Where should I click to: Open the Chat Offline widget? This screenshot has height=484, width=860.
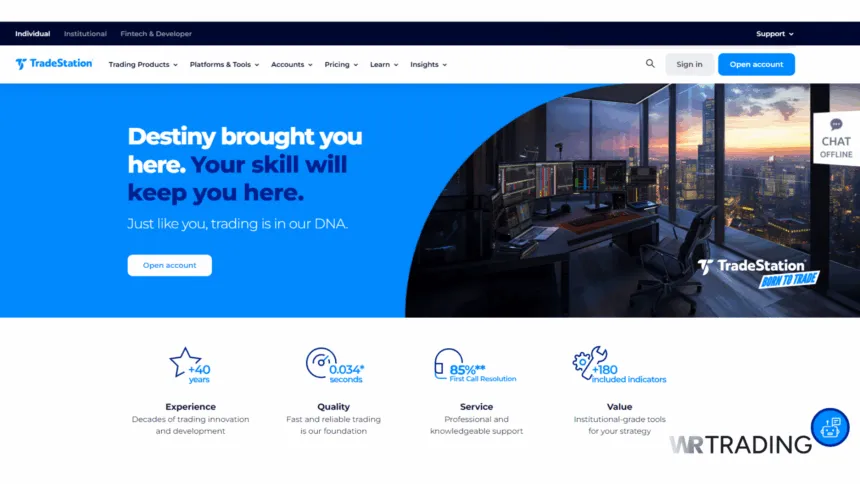(x=836, y=139)
